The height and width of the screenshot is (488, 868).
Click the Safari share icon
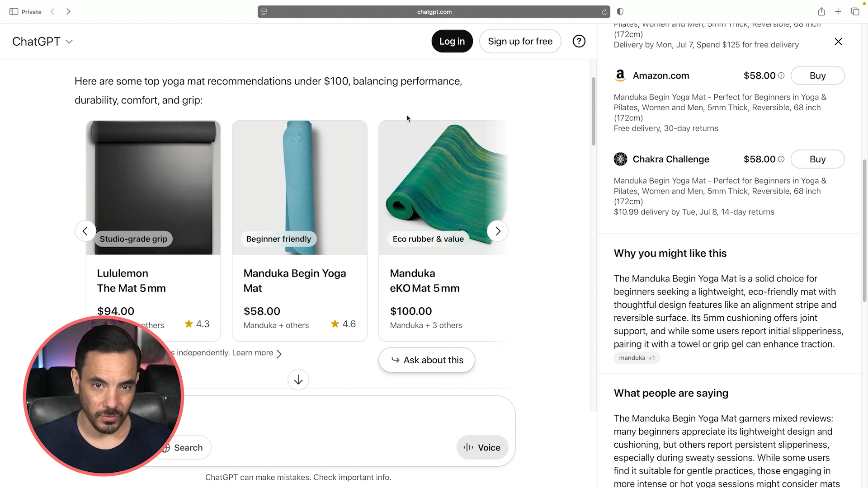tap(821, 12)
